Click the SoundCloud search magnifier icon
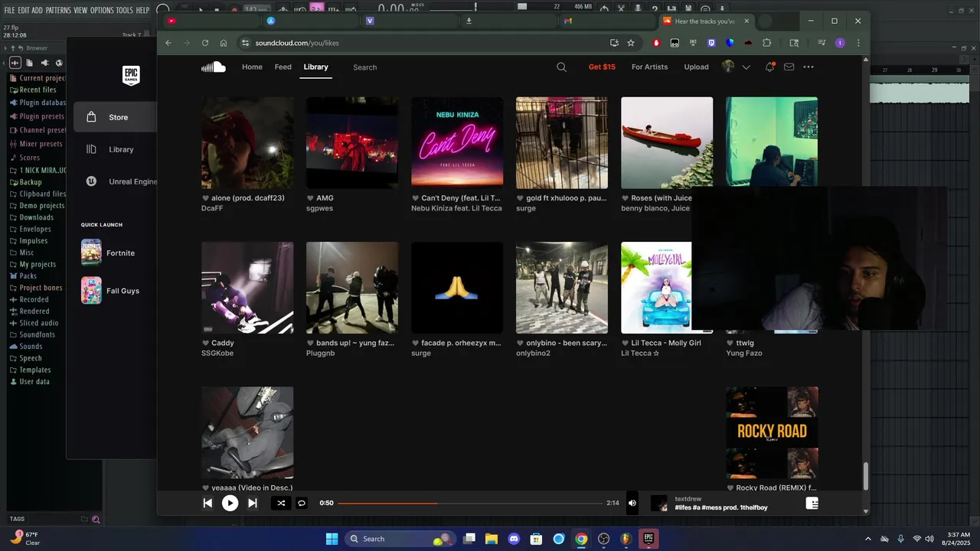The width and height of the screenshot is (980, 551). (x=561, y=67)
